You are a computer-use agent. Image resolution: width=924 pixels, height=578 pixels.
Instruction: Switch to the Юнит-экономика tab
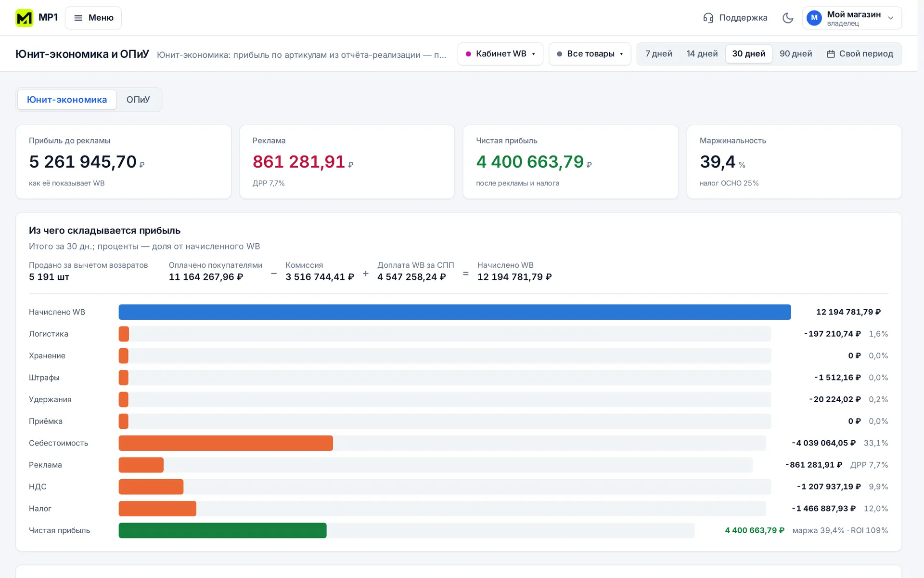click(67, 100)
